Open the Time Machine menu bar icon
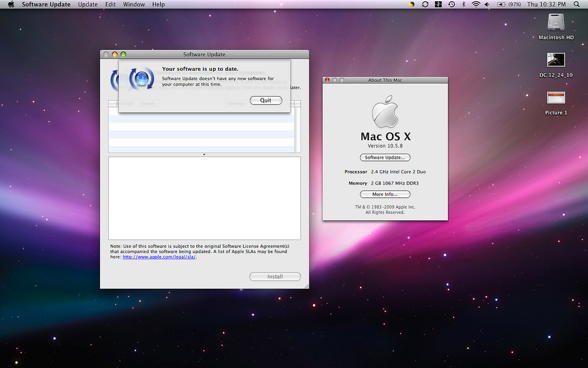This screenshot has height=368, width=588. pos(451,5)
